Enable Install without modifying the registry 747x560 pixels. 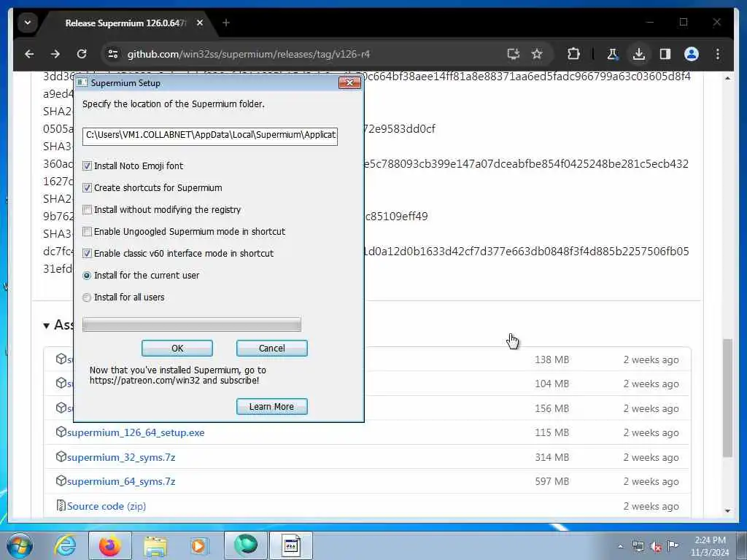88,209
